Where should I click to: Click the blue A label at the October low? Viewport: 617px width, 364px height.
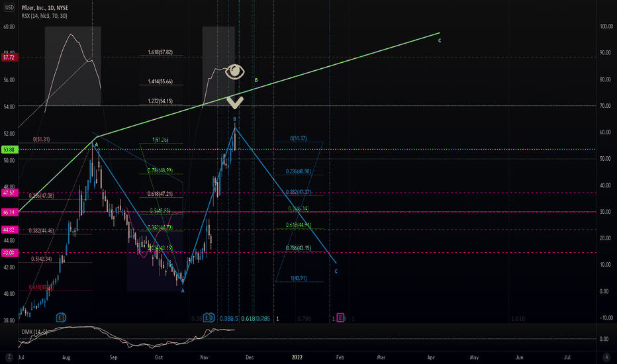click(183, 291)
